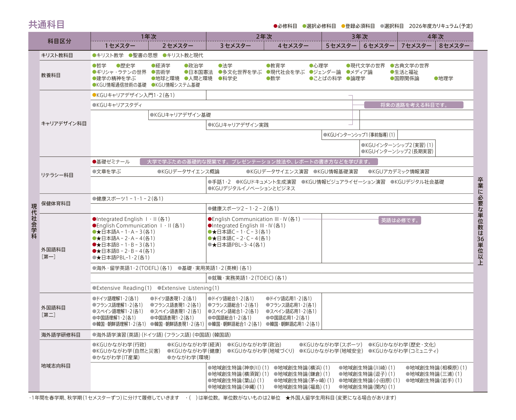Click the キリスト教と現代 course
The height and width of the screenshot is (420, 516).
183,55
